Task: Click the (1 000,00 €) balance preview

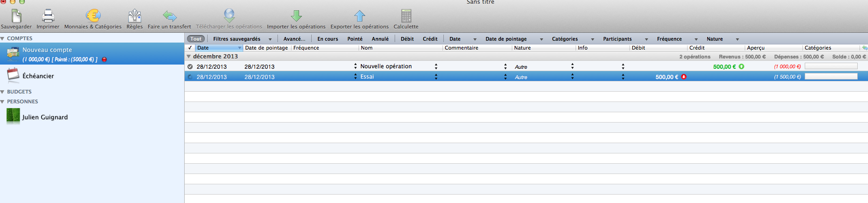Action: click(787, 66)
